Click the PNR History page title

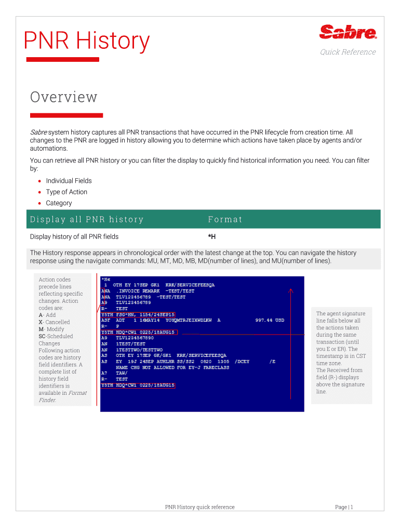pos(87,41)
